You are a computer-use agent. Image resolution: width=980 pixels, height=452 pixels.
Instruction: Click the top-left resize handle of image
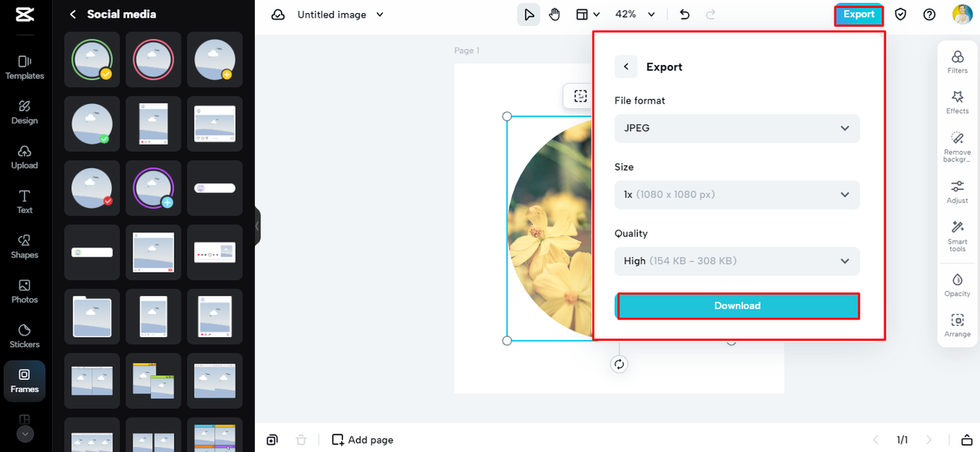point(507,116)
